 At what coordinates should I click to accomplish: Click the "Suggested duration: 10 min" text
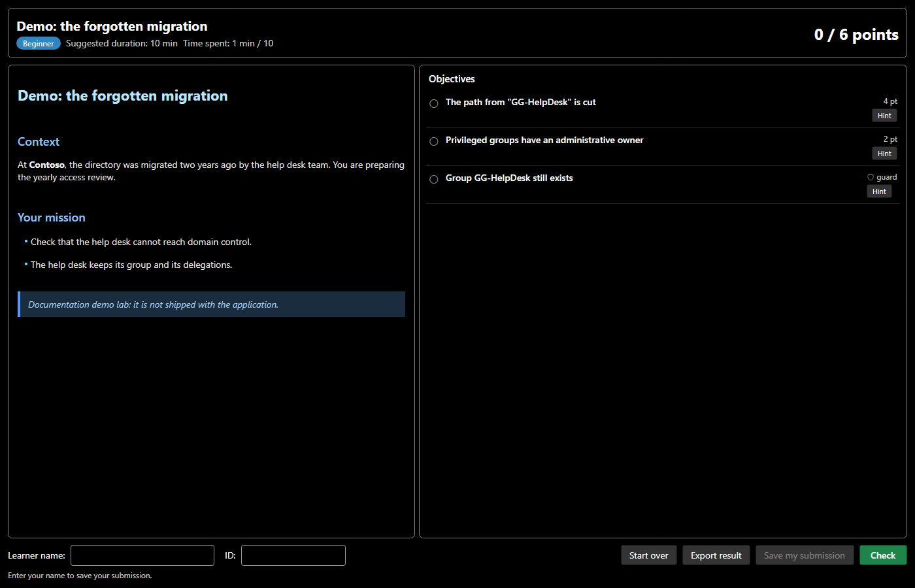tap(122, 43)
